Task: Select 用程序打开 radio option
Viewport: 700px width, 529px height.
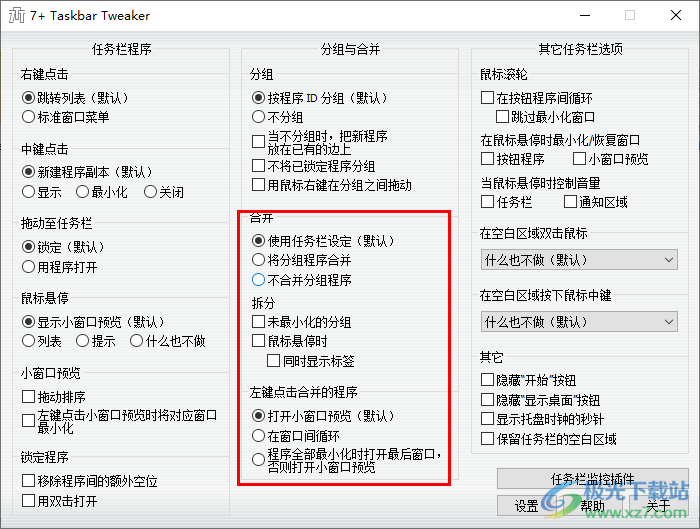Action: [28, 267]
